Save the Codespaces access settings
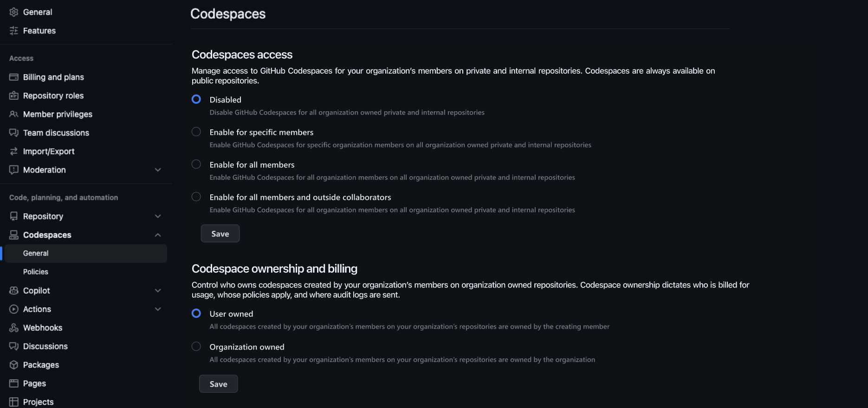868x408 pixels. click(220, 233)
